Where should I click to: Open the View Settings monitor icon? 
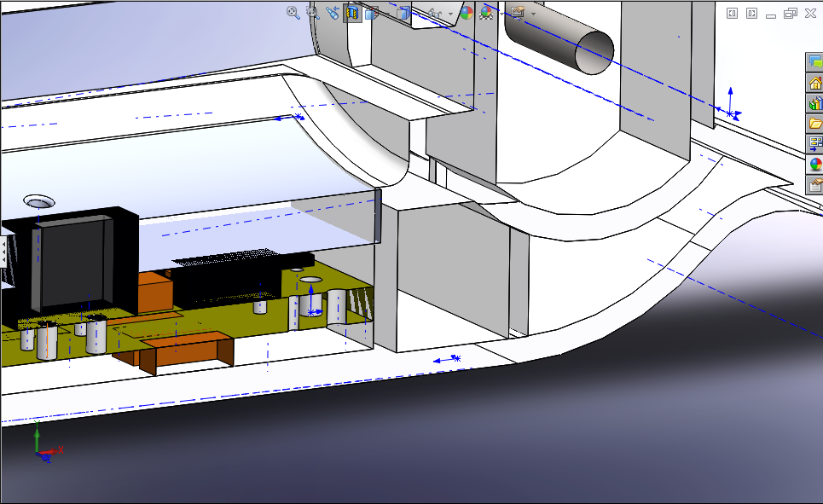pos(518,13)
